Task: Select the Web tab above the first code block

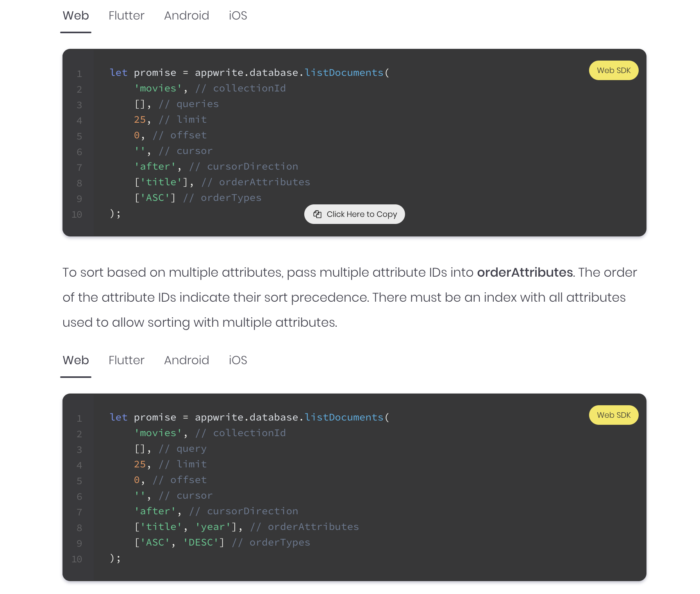Action: [76, 16]
